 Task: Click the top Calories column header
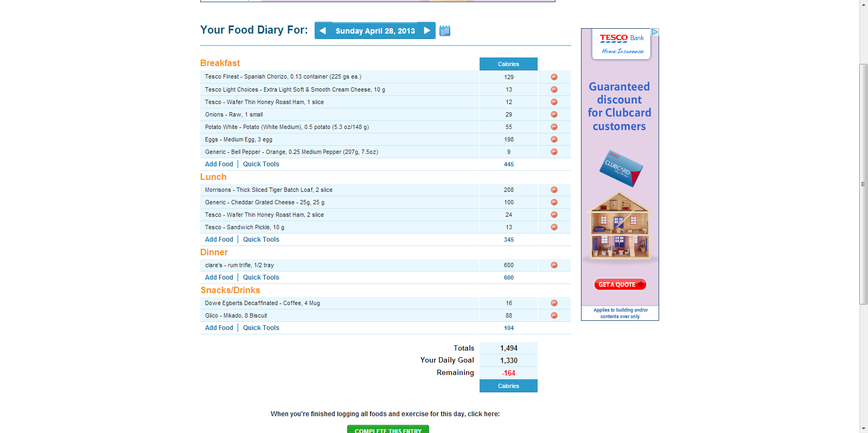pos(508,64)
